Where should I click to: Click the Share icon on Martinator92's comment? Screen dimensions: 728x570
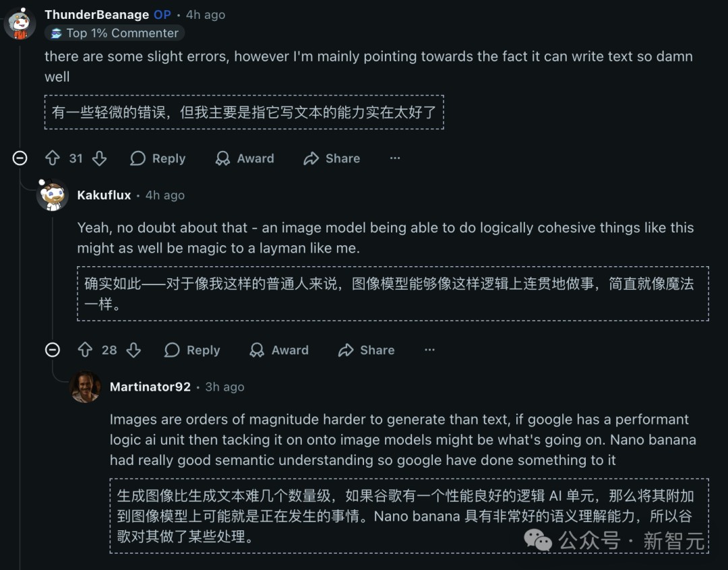point(380,568)
